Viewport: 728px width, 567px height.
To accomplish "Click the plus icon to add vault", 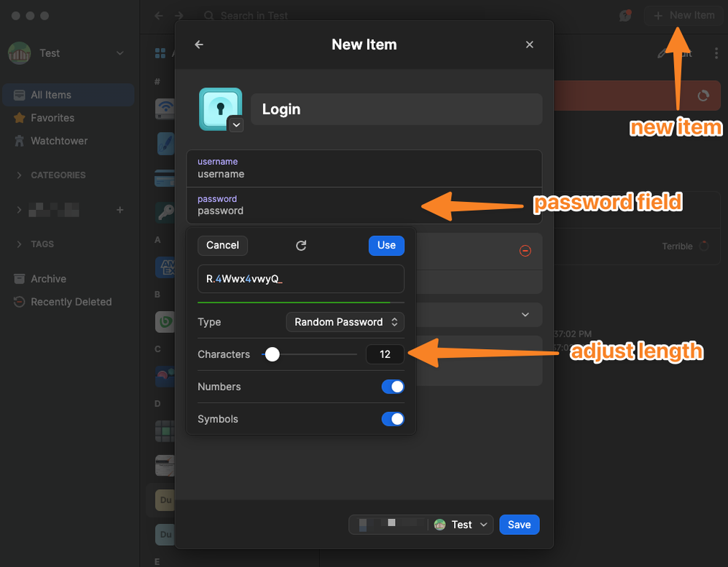I will click(x=120, y=210).
